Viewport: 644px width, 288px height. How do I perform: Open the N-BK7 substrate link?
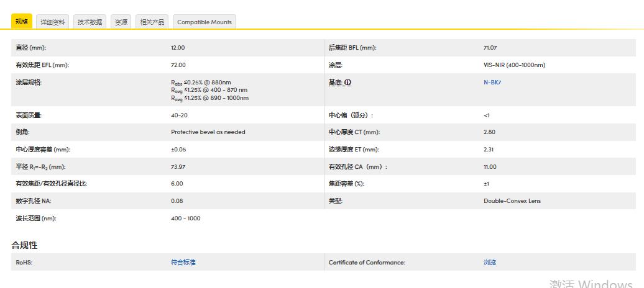click(492, 83)
